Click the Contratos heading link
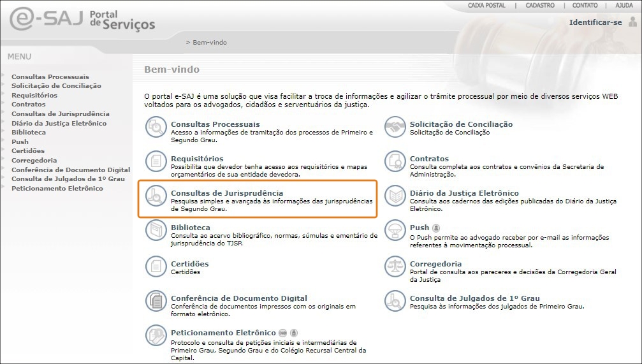 click(429, 159)
